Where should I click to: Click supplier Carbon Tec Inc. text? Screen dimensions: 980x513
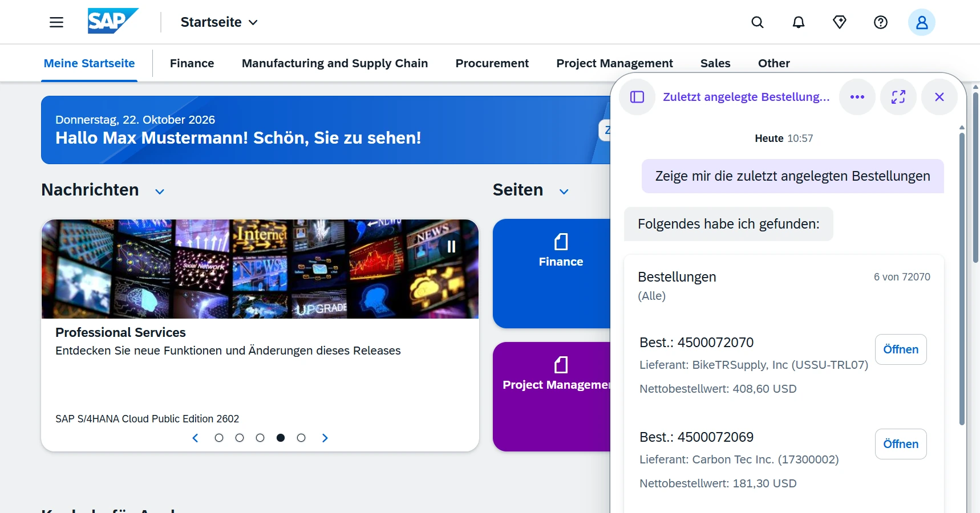coord(739,459)
